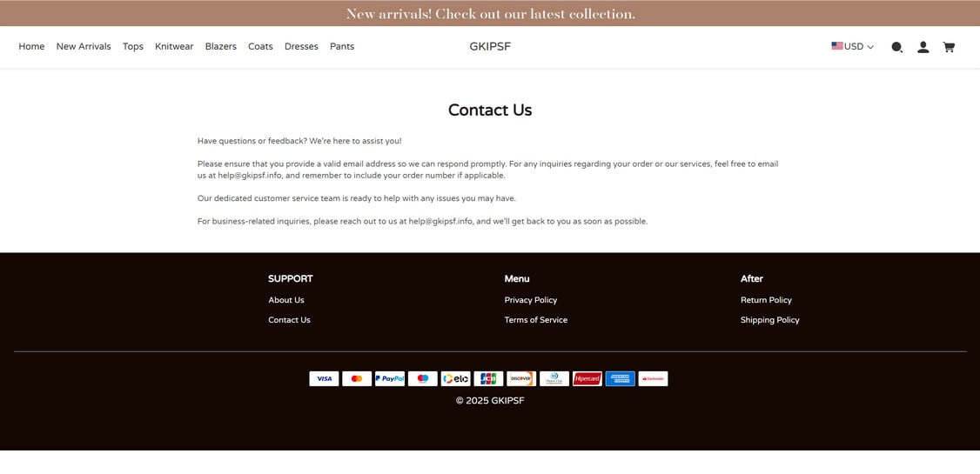This screenshot has height=474, width=980.
Task: Click the Menu footer heading
Action: 517,278
